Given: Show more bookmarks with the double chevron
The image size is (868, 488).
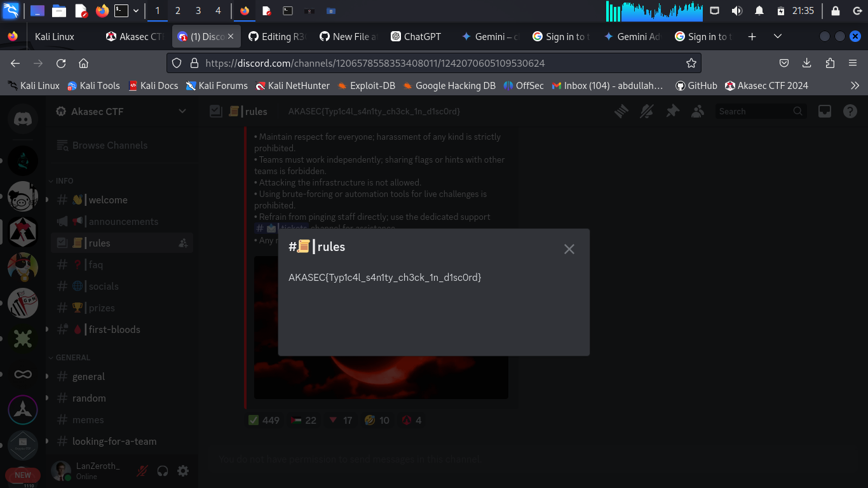Looking at the screenshot, I should pyautogui.click(x=855, y=85).
